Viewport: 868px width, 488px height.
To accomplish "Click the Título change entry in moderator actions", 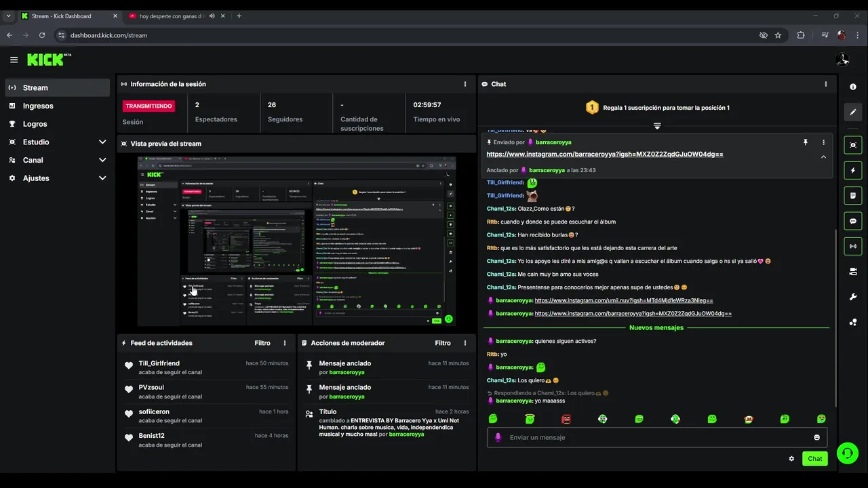I will tap(387, 422).
